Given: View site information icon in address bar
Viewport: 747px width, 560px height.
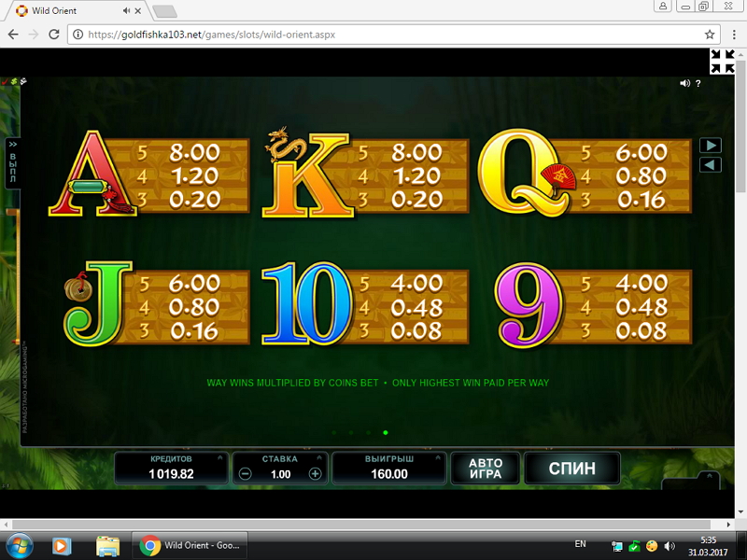Looking at the screenshot, I should (x=78, y=35).
